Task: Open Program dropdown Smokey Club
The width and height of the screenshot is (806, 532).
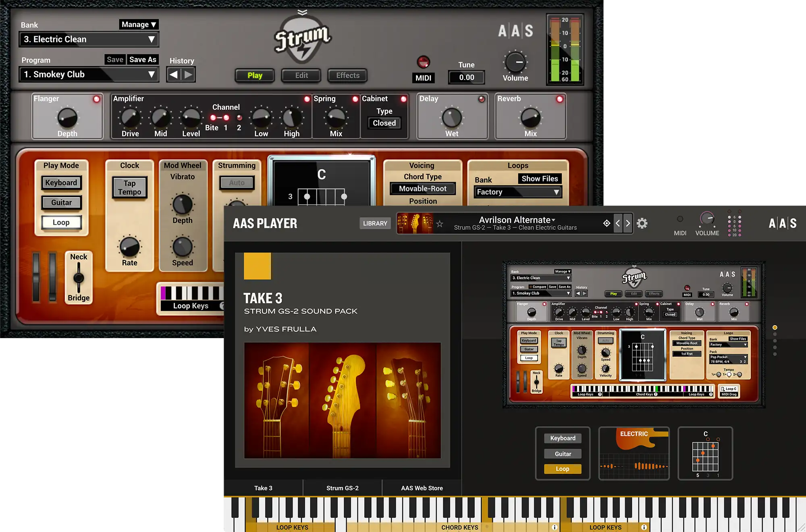Action: click(x=89, y=75)
